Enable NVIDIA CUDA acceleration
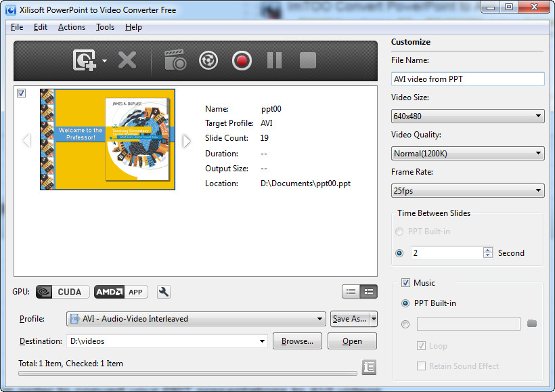555x392 pixels. point(62,292)
